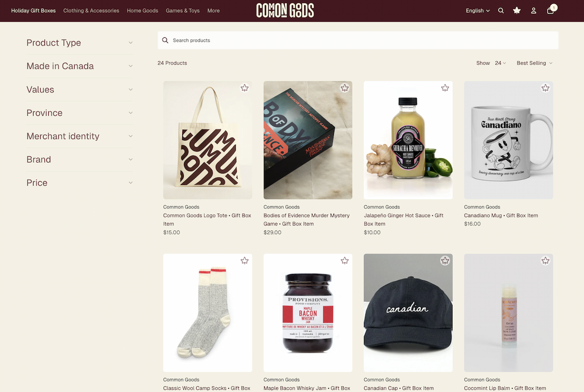The height and width of the screenshot is (392, 584).
Task: Favorite the Bodies of Evidence game
Action: tap(345, 88)
